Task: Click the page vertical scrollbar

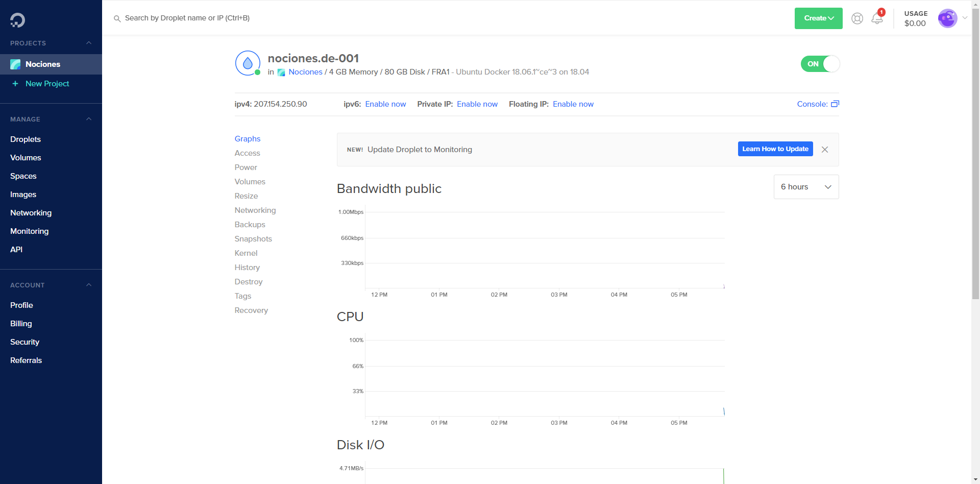Action: coord(975,153)
